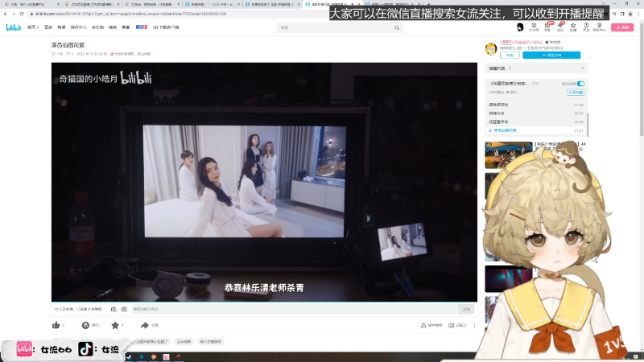Image resolution: width=644 pixels, height=362 pixels.
Task: Play the third playlist video 02:40
Action: click(536, 122)
